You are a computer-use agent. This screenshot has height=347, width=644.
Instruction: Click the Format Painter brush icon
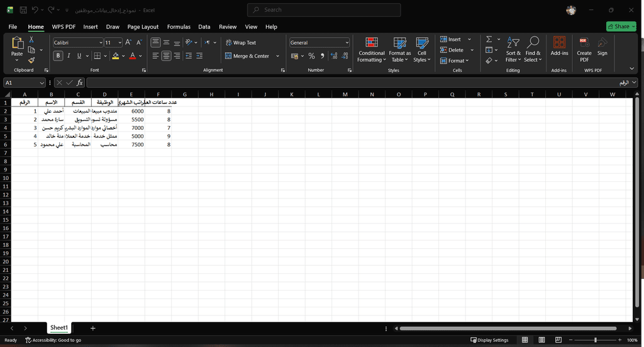click(31, 60)
